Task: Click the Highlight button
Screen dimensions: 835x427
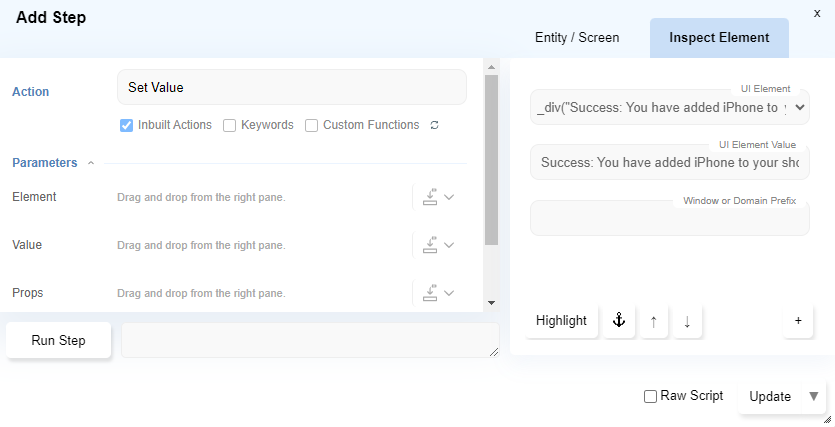Action: [x=561, y=321]
